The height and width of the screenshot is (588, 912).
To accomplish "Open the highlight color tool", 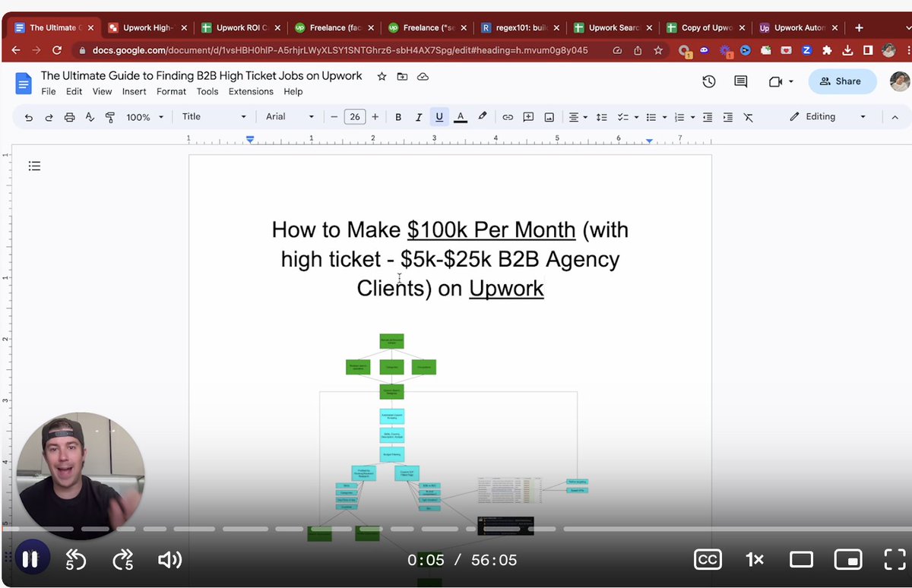I will point(482,117).
